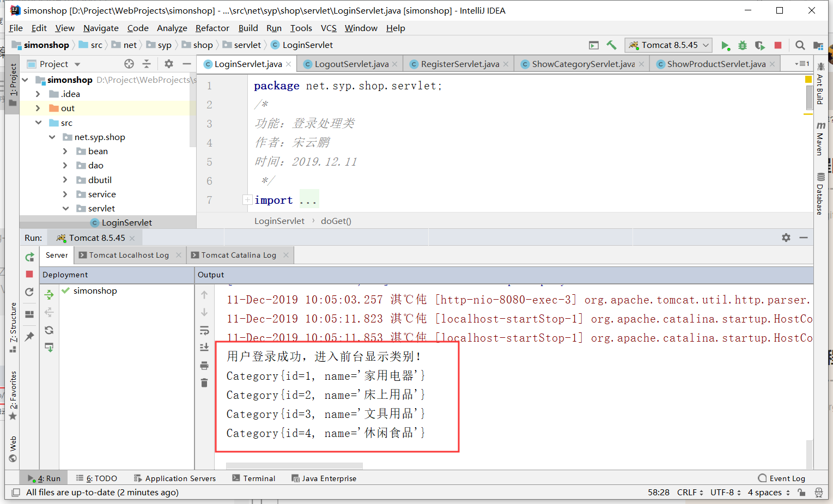Screen dimensions: 833x504
Task: Open Tomcat Catalina Log tab
Action: pyautogui.click(x=239, y=255)
